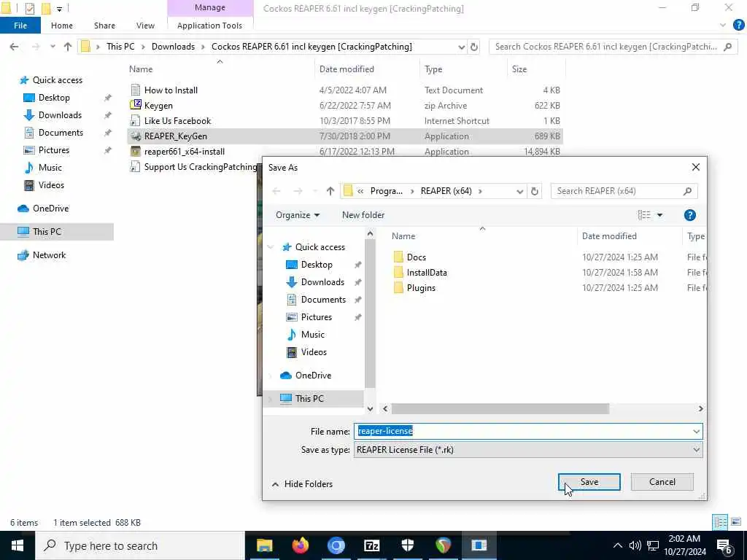This screenshot has width=747, height=560.
Task: Select Desktop in Save As navigation pane
Action: pos(317,264)
